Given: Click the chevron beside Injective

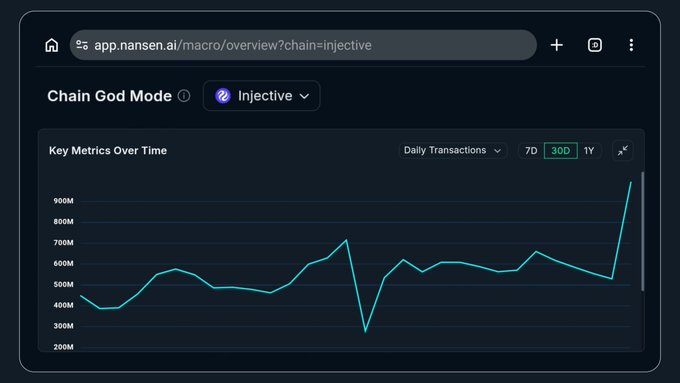Looking at the screenshot, I should [x=304, y=96].
